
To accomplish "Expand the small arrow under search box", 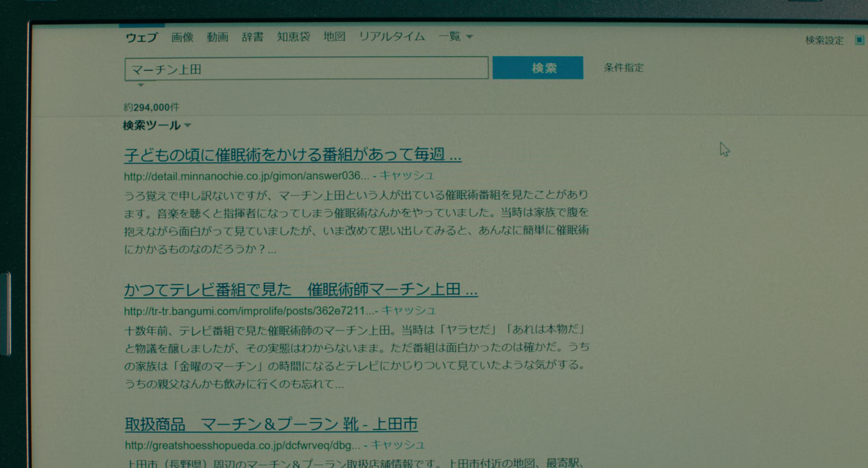I will (141, 84).
